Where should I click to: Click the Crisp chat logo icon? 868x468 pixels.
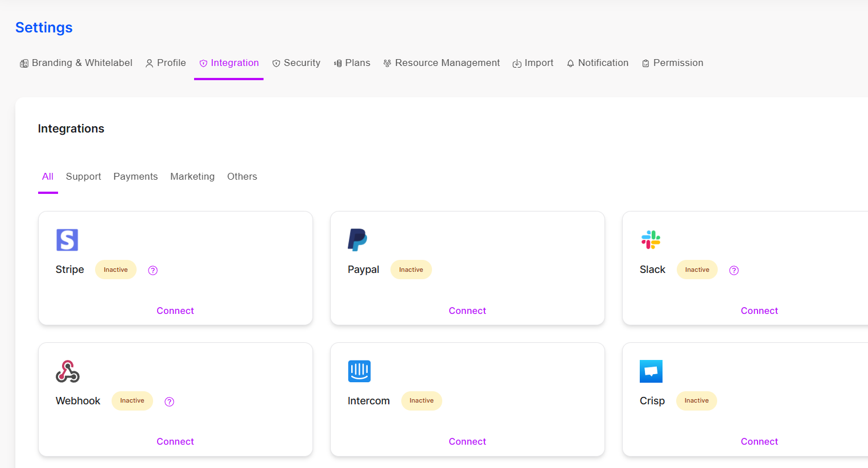coord(651,371)
